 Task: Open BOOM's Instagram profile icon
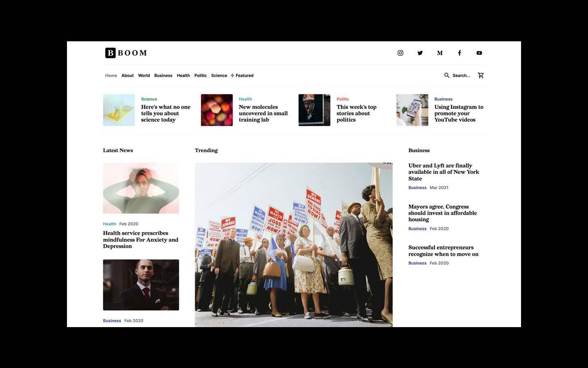pyautogui.click(x=400, y=53)
